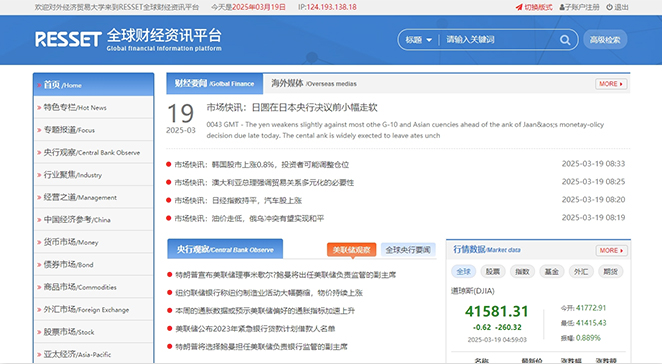This screenshot has height=364, width=662.
Task: Click the 子账户注册 user icon
Action: click(x=562, y=7)
